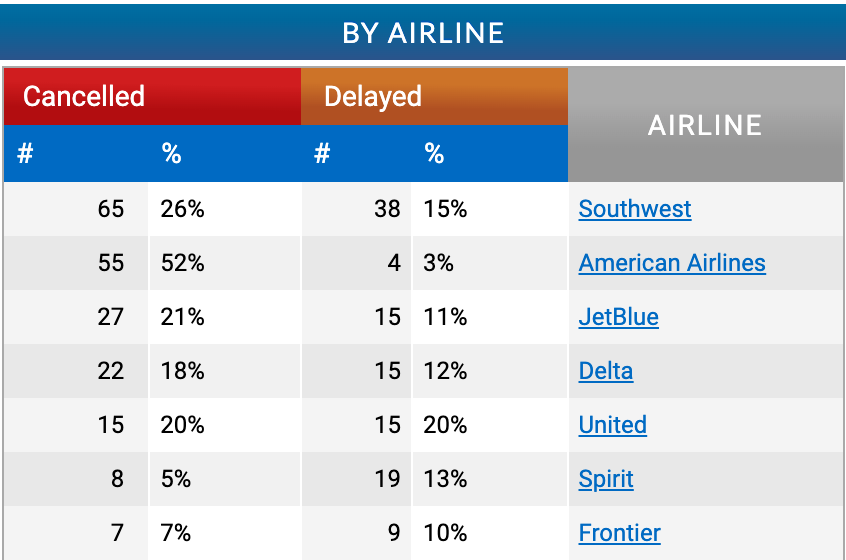Screen dimensions: 846x560
Task: Click the gray AIRLINE column header
Action: tap(705, 125)
